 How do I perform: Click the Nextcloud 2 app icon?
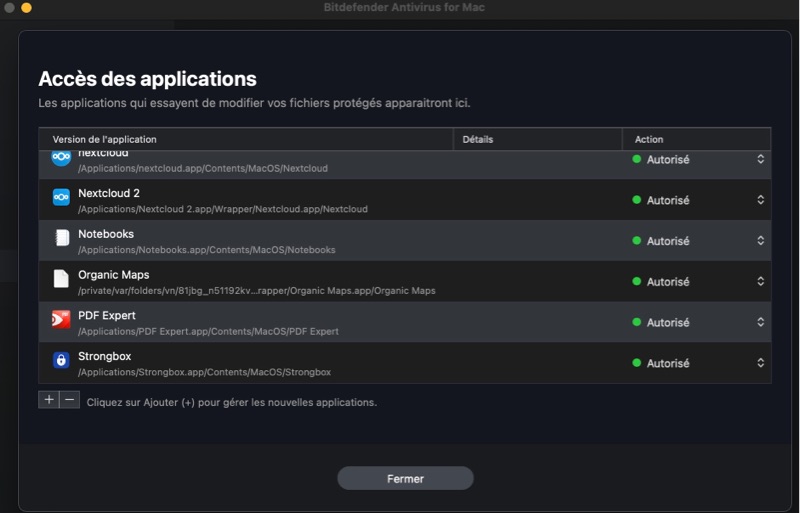(61, 198)
